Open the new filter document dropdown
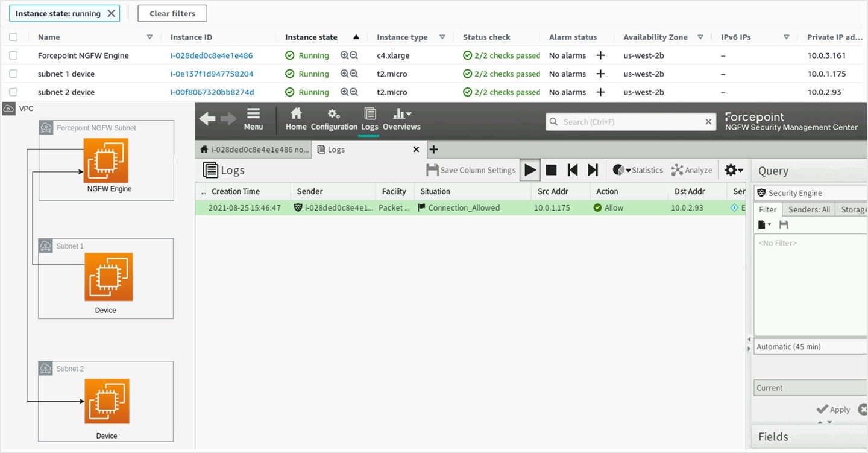Screen dimensions: 868x453 tap(764, 224)
